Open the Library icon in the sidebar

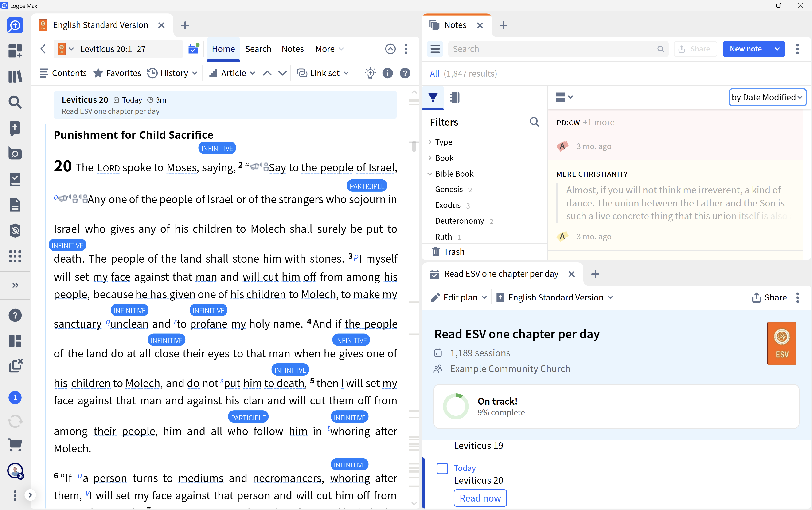click(15, 77)
